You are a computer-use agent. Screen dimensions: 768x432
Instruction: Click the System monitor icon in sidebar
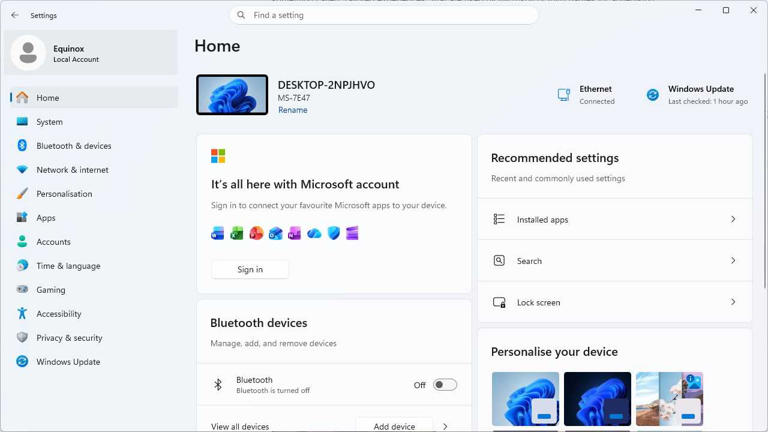pos(22,121)
